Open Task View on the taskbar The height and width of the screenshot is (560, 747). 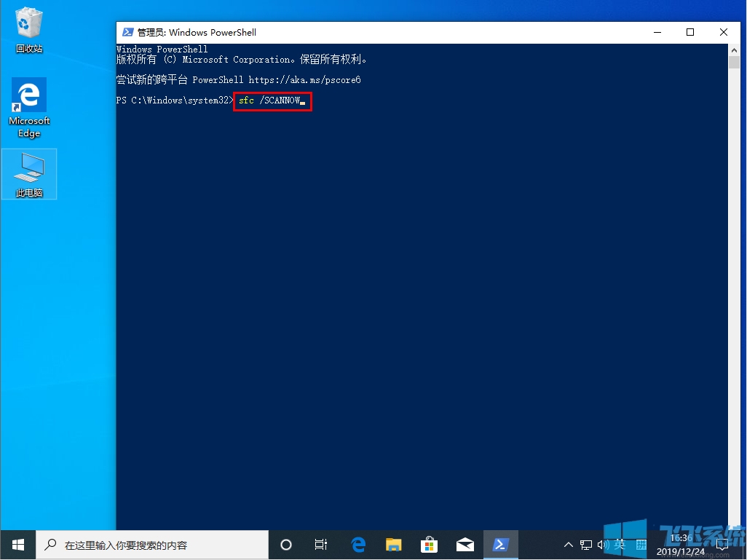click(x=321, y=545)
